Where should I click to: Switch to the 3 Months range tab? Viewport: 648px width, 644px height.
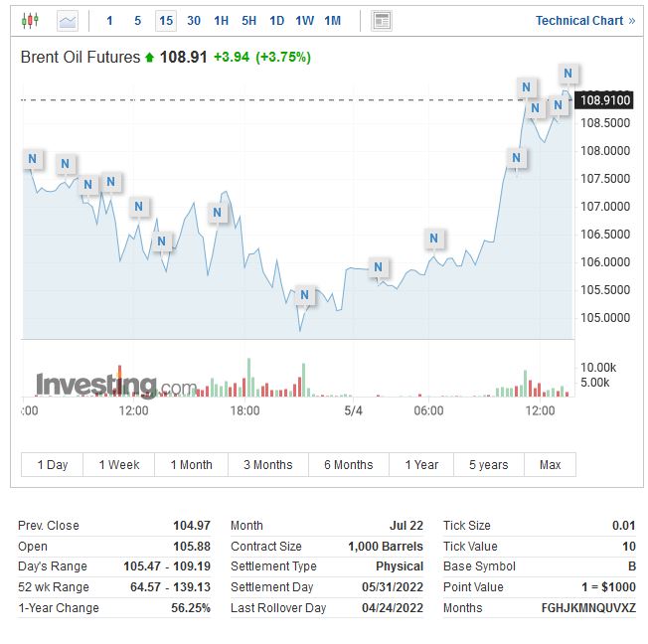(x=268, y=465)
